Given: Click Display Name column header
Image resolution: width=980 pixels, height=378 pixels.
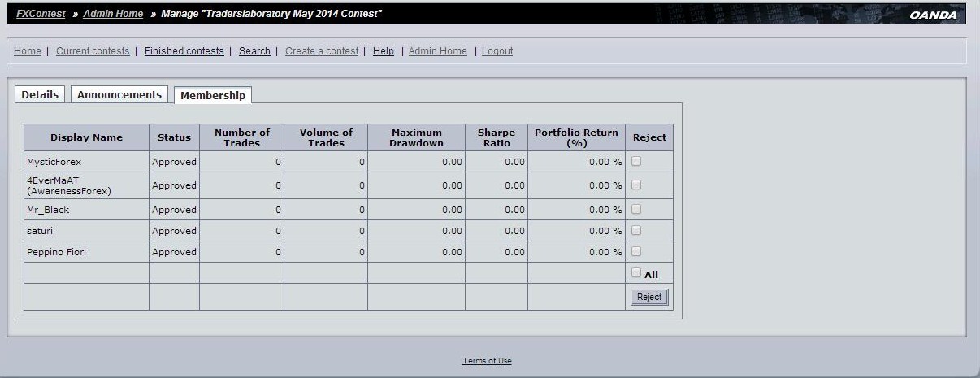Looking at the screenshot, I should tap(86, 137).
